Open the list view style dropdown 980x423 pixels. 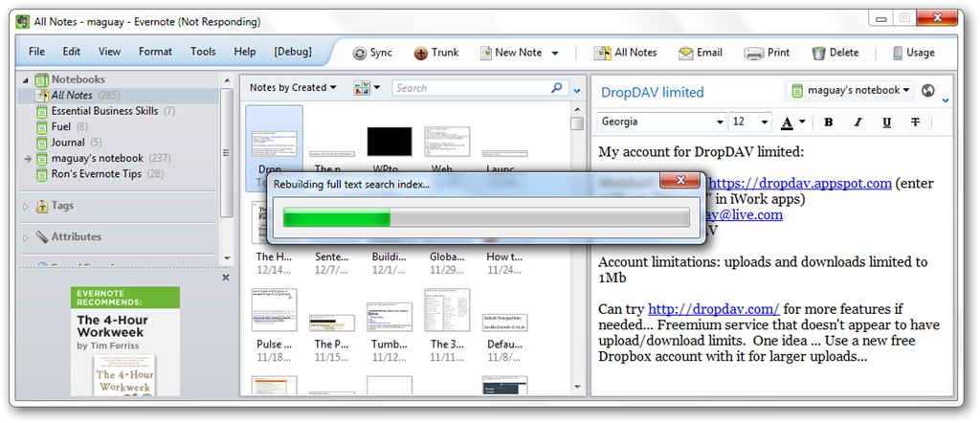(367, 88)
